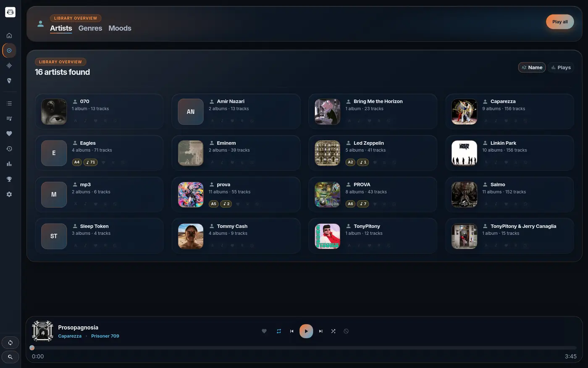Click the library disc icon in sidebar
Viewport: 588px width, 368px height.
point(9,50)
